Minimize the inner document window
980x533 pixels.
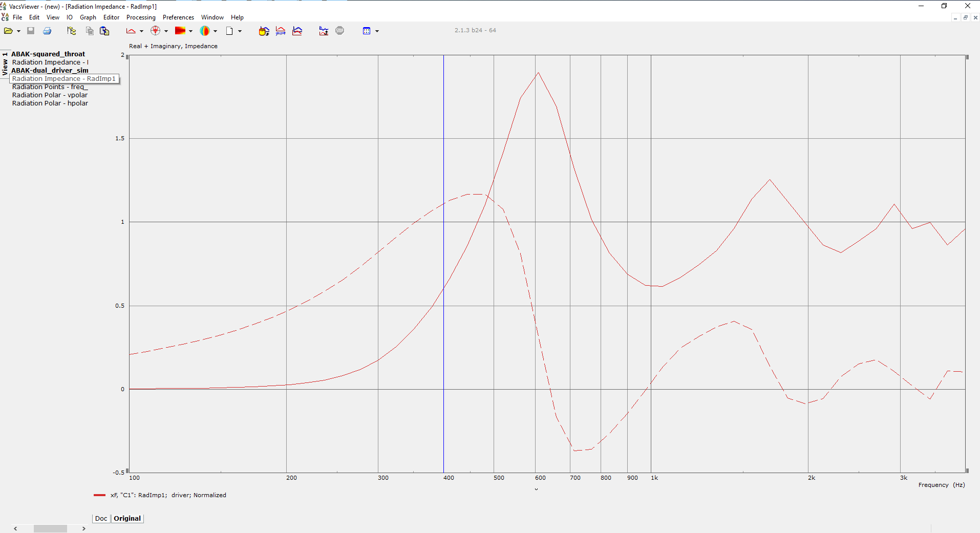(955, 17)
